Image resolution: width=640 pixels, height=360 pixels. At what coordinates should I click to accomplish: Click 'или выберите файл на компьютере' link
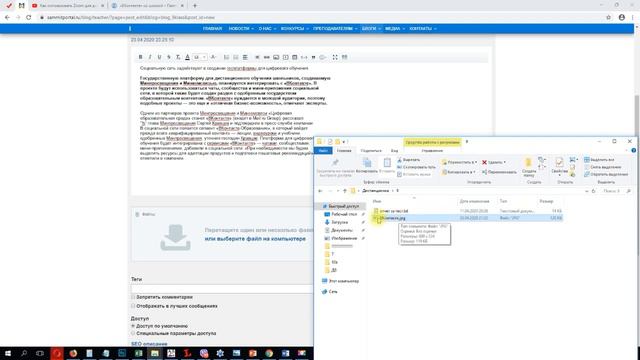pyautogui.click(x=255, y=239)
